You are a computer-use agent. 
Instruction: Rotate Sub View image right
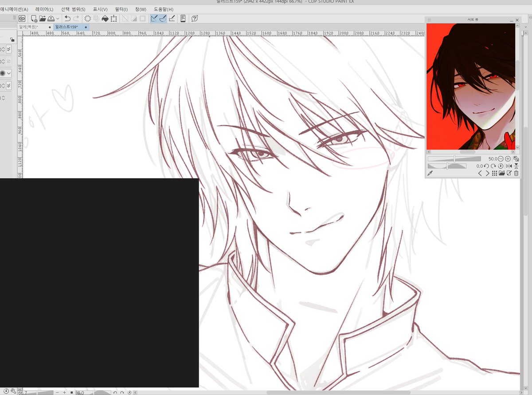pos(493,166)
